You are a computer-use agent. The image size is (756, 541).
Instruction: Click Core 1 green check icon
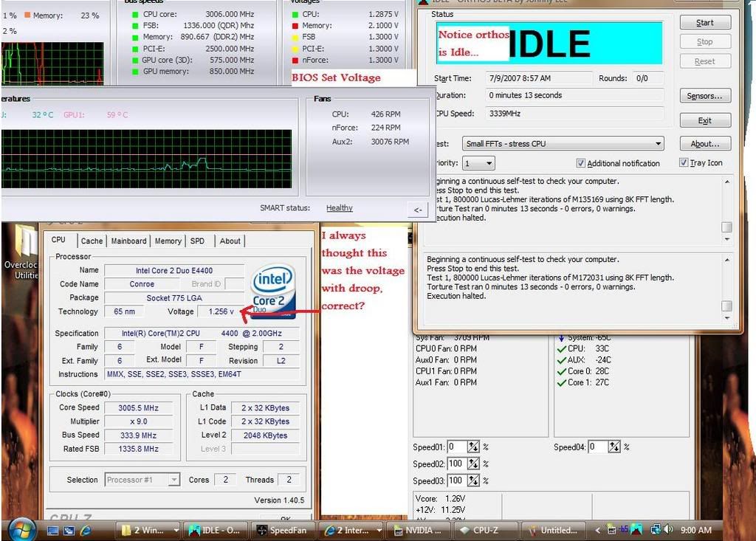tap(561, 383)
